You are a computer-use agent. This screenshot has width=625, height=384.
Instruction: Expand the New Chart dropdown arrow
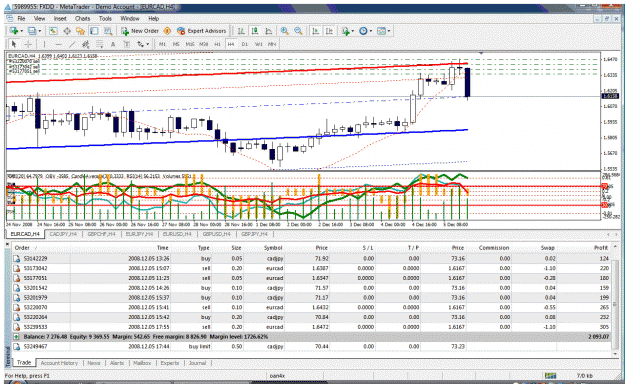coord(22,31)
